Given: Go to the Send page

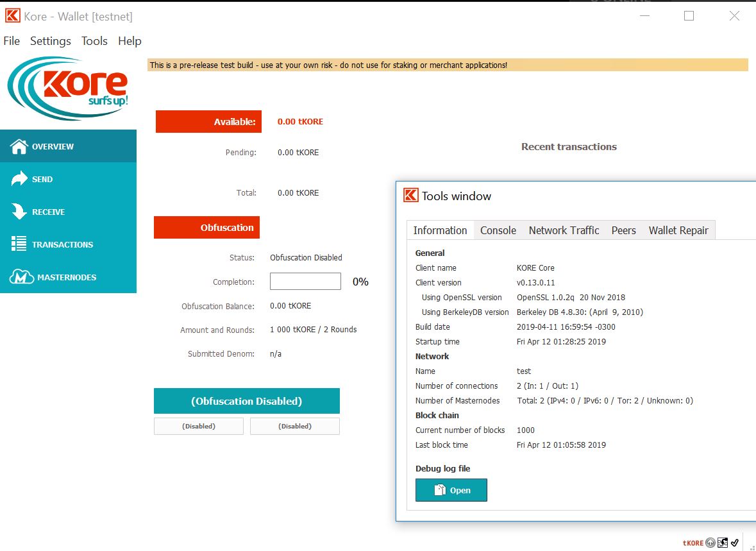Looking at the screenshot, I should pyautogui.click(x=68, y=179).
